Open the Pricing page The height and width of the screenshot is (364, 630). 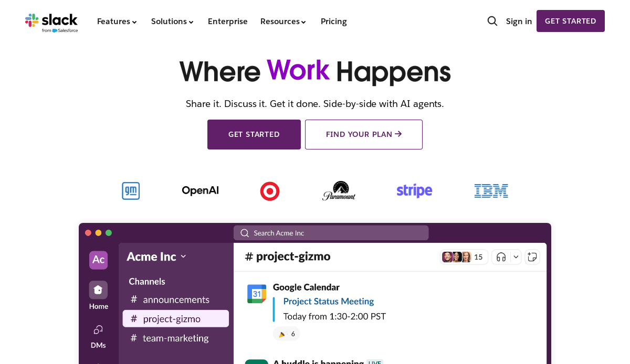pos(333,22)
